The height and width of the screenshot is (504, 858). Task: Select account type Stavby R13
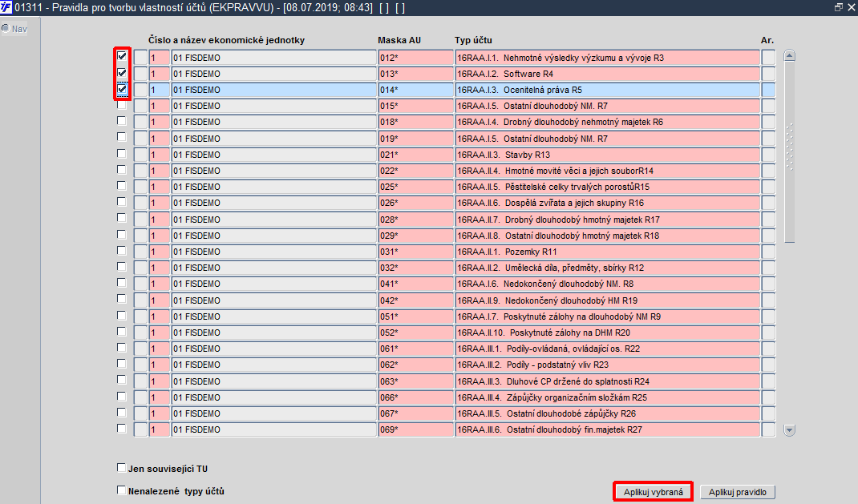point(607,155)
